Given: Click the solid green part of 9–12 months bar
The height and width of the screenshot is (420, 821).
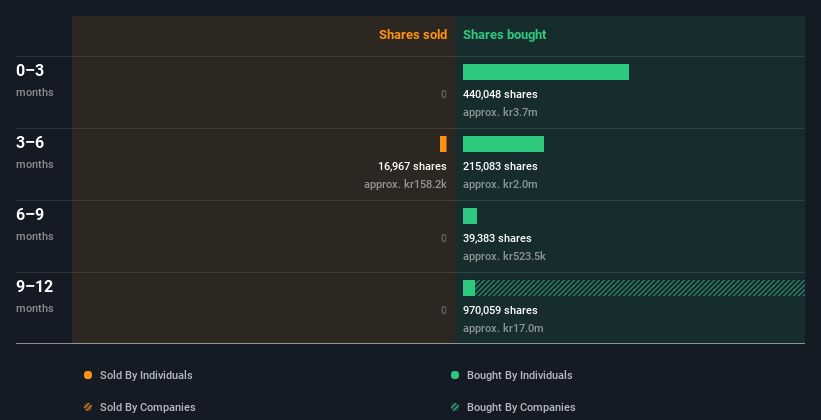Looking at the screenshot, I should 469,288.
